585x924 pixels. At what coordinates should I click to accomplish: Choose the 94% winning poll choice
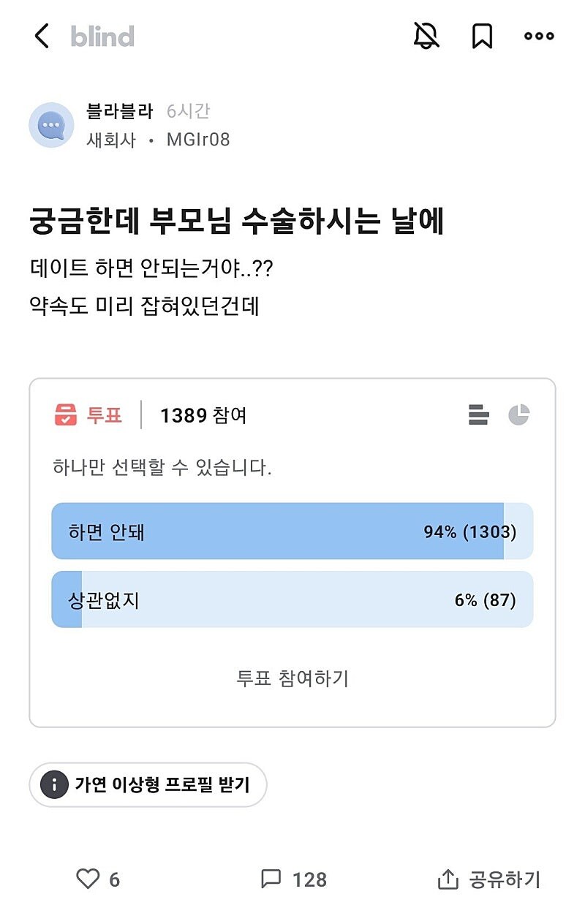point(292,532)
